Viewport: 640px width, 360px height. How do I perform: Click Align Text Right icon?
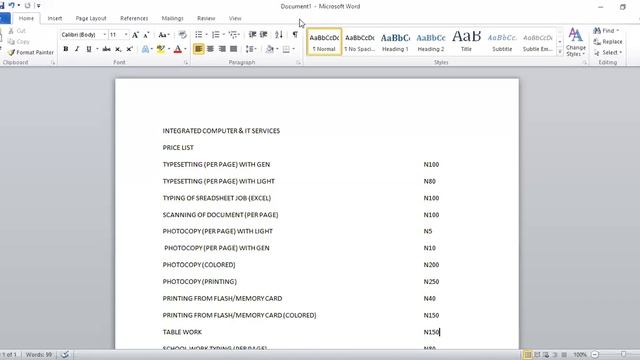coord(222,49)
